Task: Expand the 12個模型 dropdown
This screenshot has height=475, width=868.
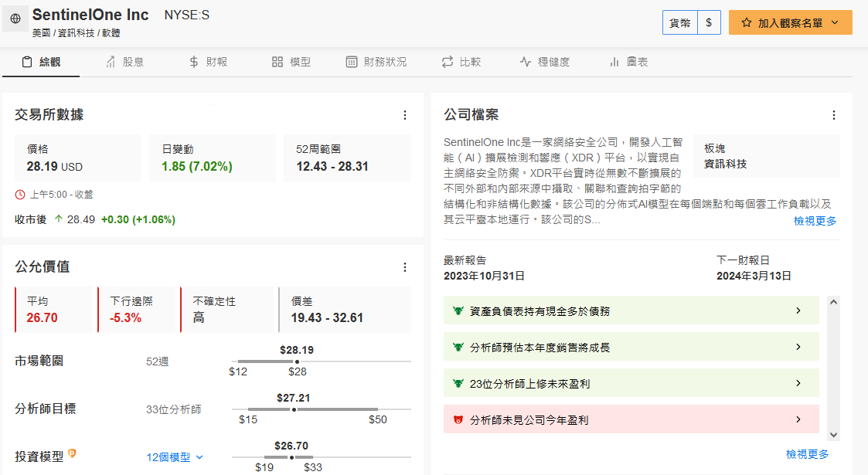Action: click(x=175, y=457)
